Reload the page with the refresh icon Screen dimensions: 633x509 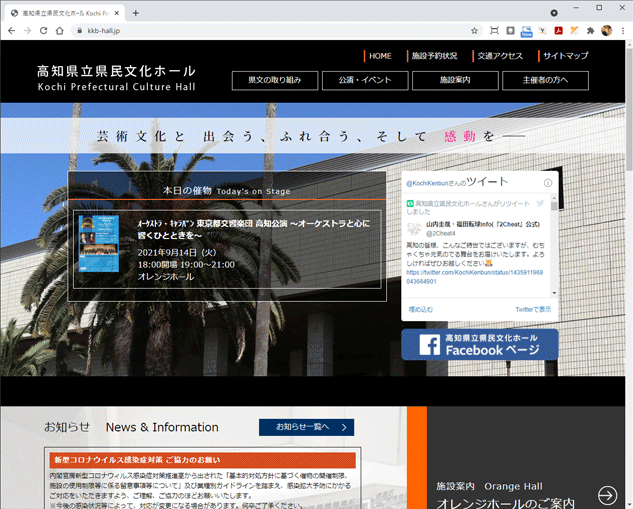[44, 31]
